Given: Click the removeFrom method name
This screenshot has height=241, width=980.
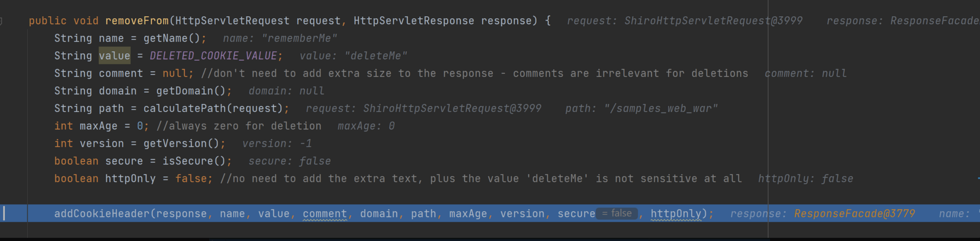Looking at the screenshot, I should [x=137, y=21].
